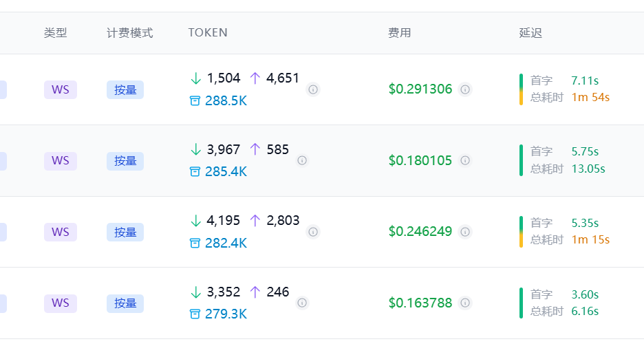Click the 类型 column header

[x=56, y=33]
